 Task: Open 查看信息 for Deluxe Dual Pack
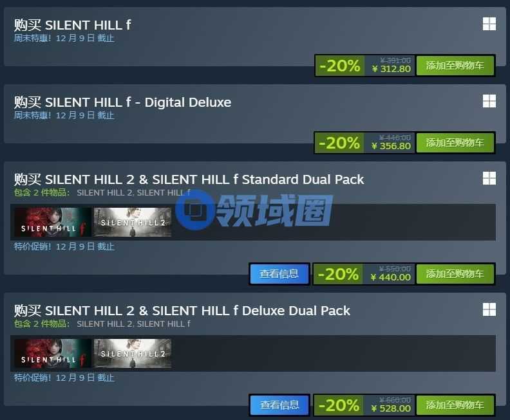[279, 405]
